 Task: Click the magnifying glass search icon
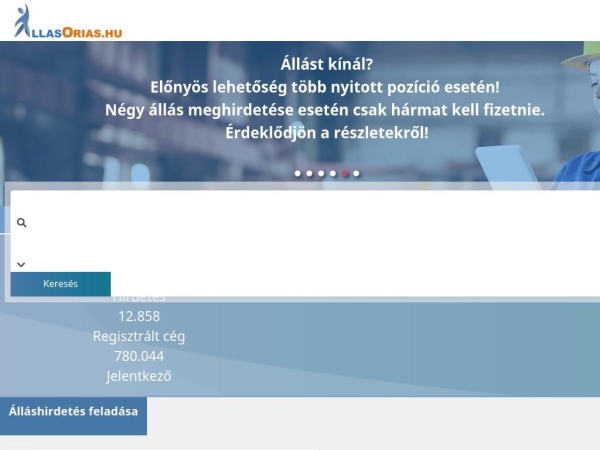click(21, 222)
